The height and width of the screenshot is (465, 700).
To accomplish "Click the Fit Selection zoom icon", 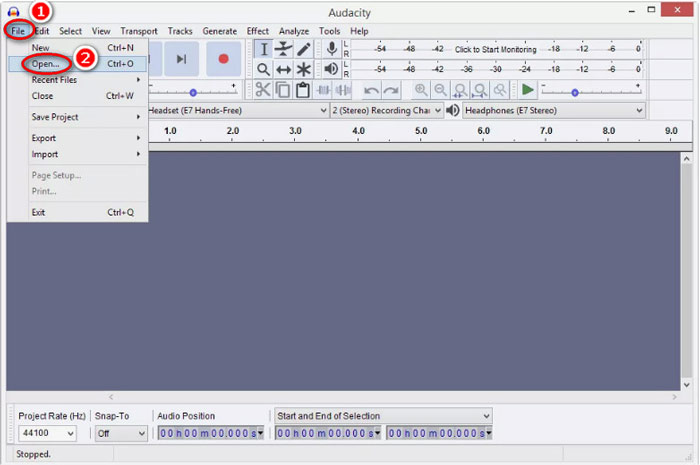I will pyautogui.click(x=460, y=90).
